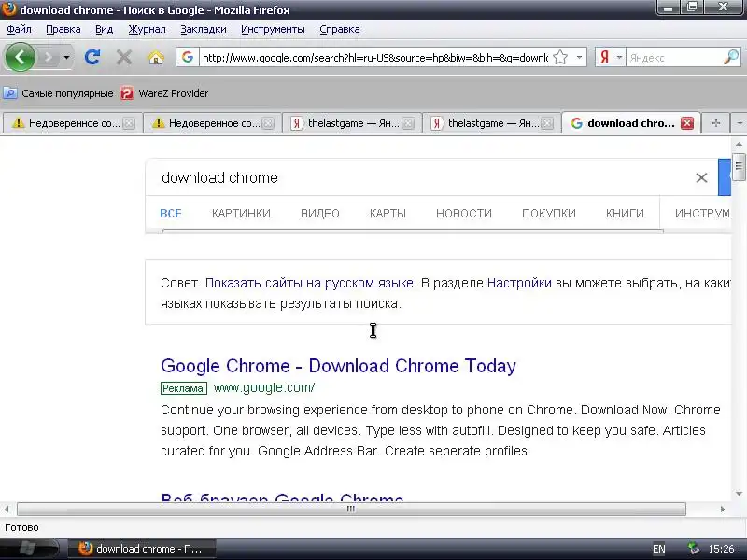Image resolution: width=747 pixels, height=560 pixels.
Task: Open the ИНСТРУМЕНТЫ search tools
Action: pyautogui.click(x=702, y=214)
